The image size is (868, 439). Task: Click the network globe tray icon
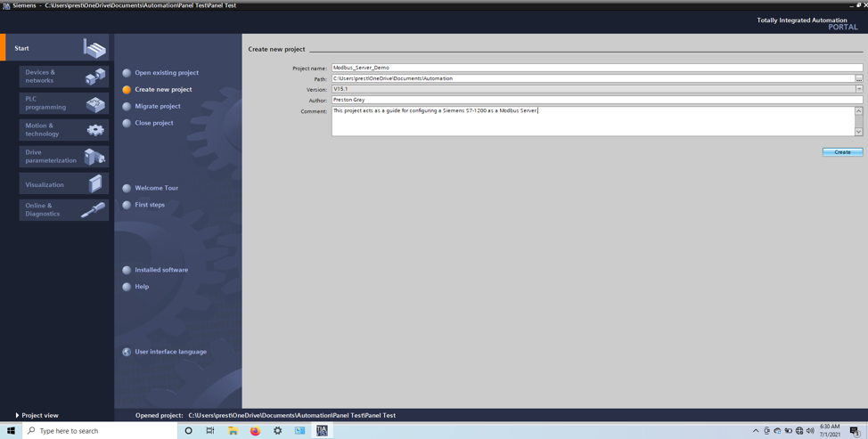pyautogui.click(x=799, y=431)
